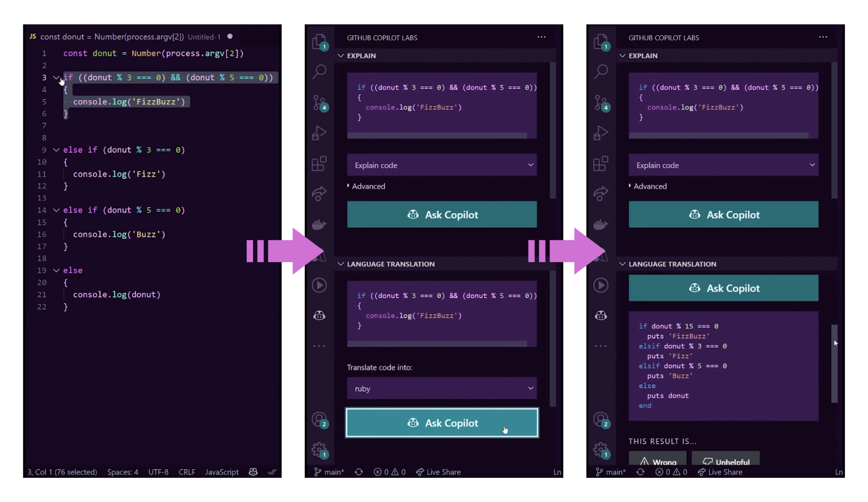Viewport: 868px width, 502px height.
Task: Open Source Control icon in right panel
Action: coord(601,103)
